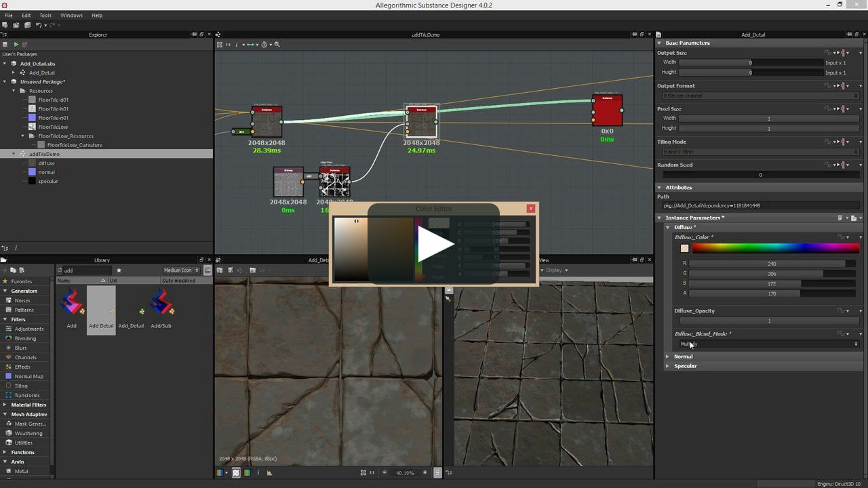868x488 pixels.
Task: Open the Diffuse_Blend_Mode dropdown
Action: [x=770, y=344]
